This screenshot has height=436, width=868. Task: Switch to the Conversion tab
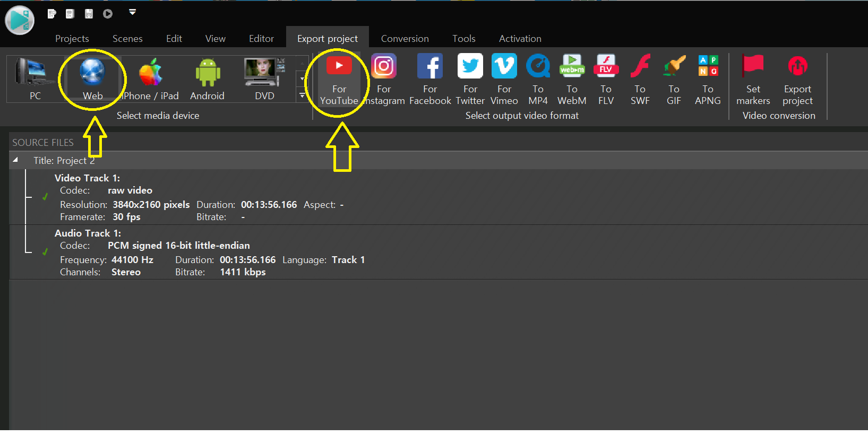click(405, 39)
